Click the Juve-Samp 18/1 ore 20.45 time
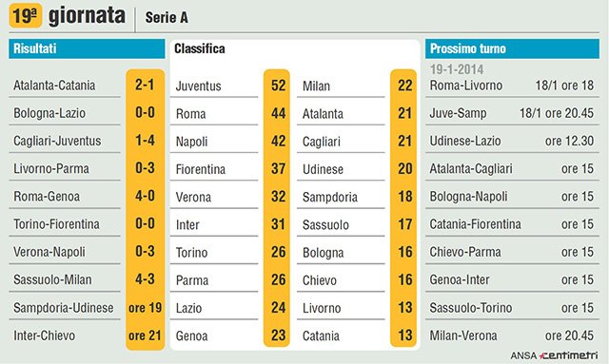This screenshot has width=609, height=364. click(557, 113)
